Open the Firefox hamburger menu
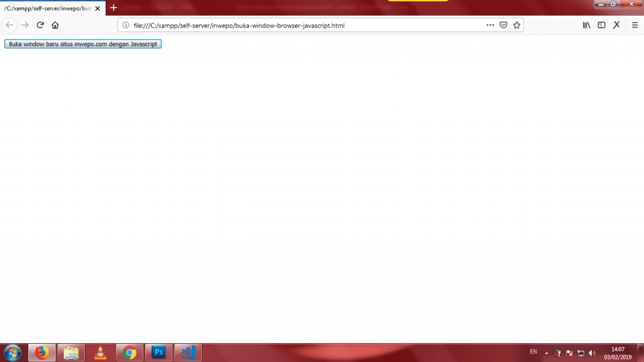 (x=635, y=25)
